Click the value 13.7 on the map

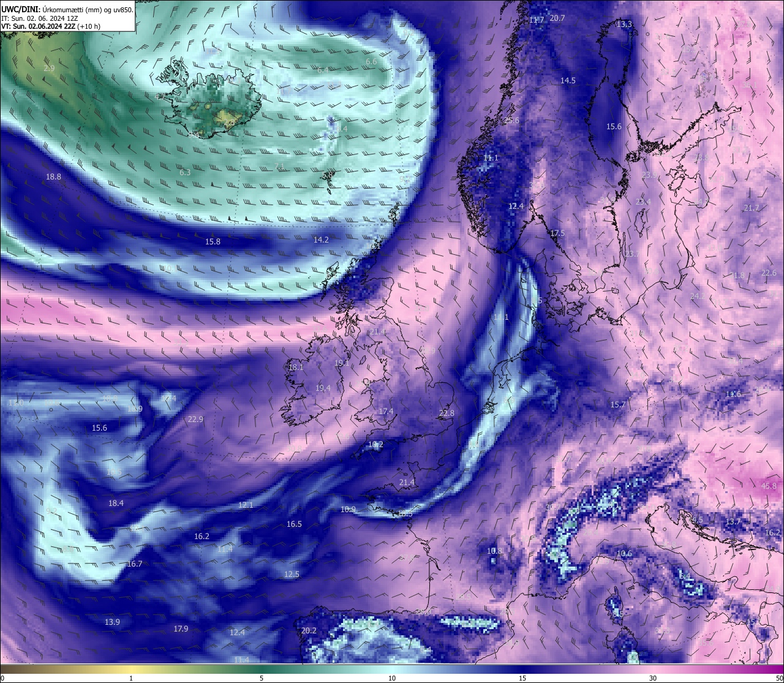(733, 522)
